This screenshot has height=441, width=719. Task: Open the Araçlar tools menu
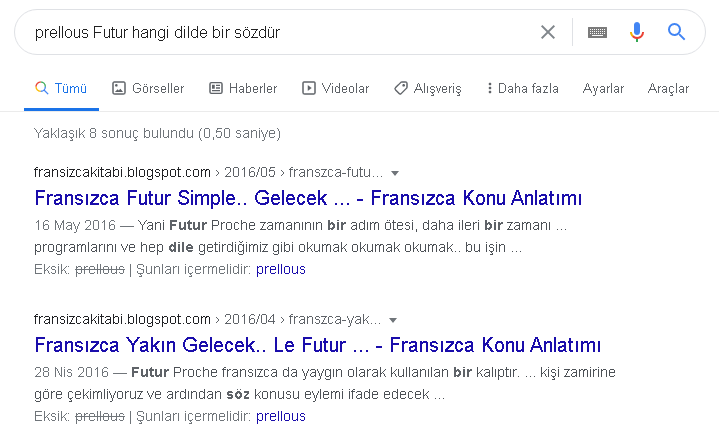pos(668,88)
